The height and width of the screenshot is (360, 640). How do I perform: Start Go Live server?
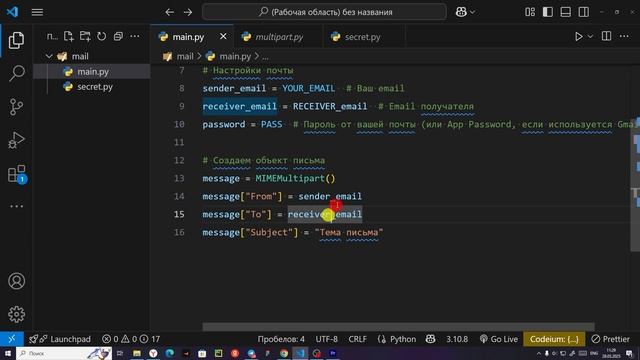(498, 339)
